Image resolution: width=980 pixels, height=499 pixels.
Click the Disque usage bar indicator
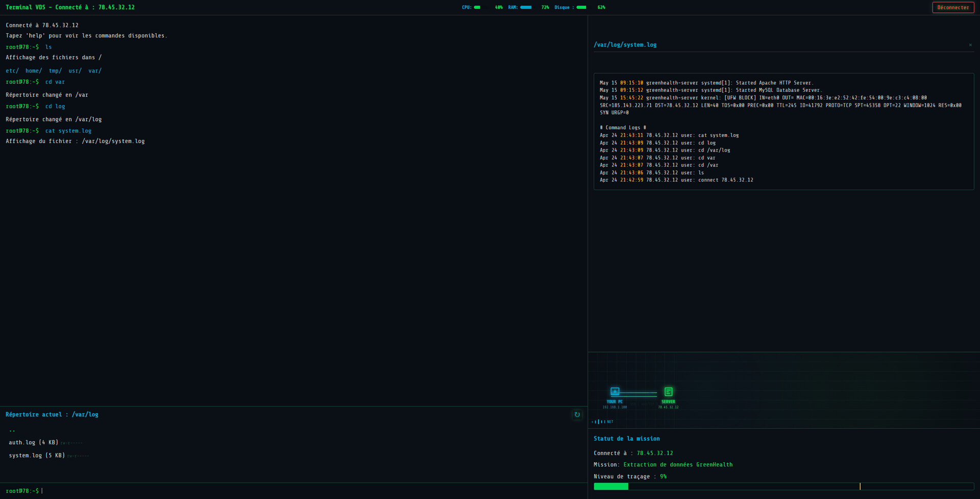pyautogui.click(x=581, y=7)
